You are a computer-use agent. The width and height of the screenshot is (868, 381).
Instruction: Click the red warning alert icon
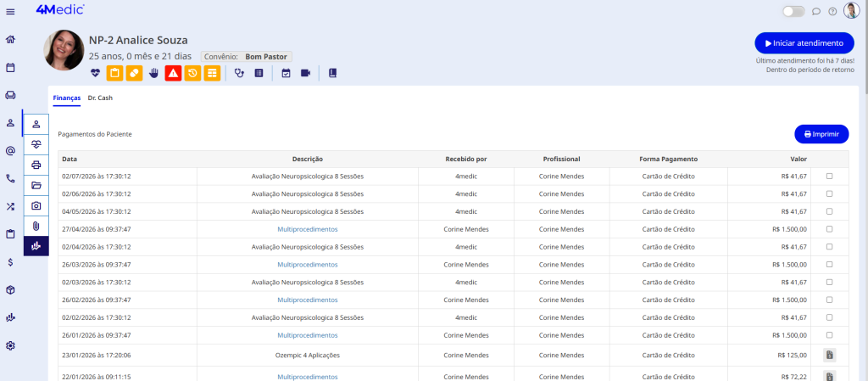tap(173, 73)
